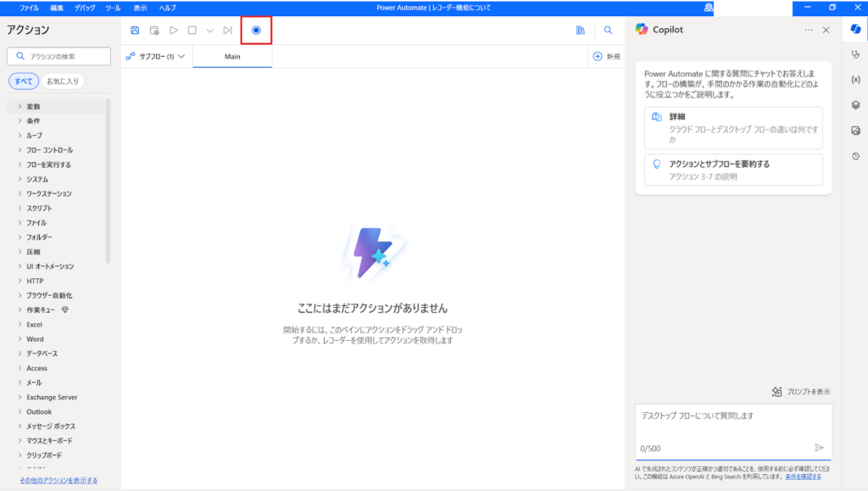
Task: Open the Images pane icon in right sidebar
Action: coord(855,131)
